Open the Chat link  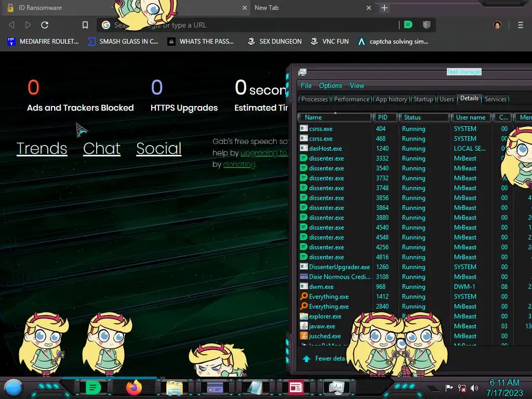click(102, 148)
